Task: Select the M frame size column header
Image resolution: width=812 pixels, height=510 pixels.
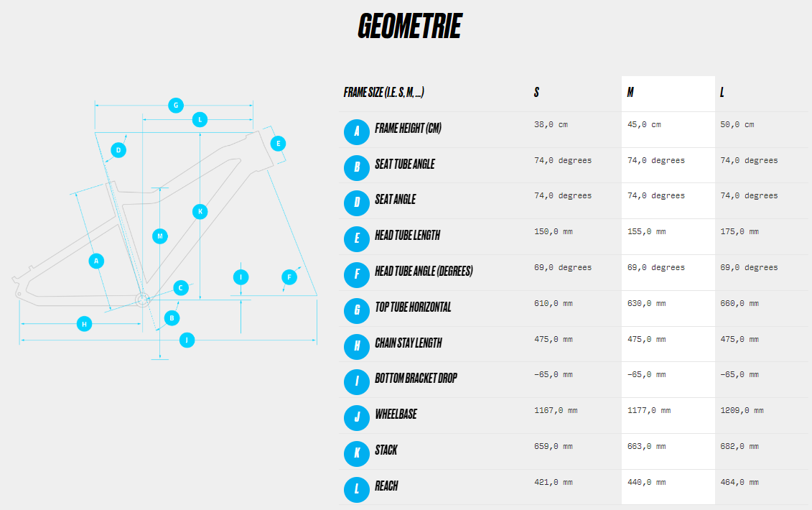Action: (630, 92)
